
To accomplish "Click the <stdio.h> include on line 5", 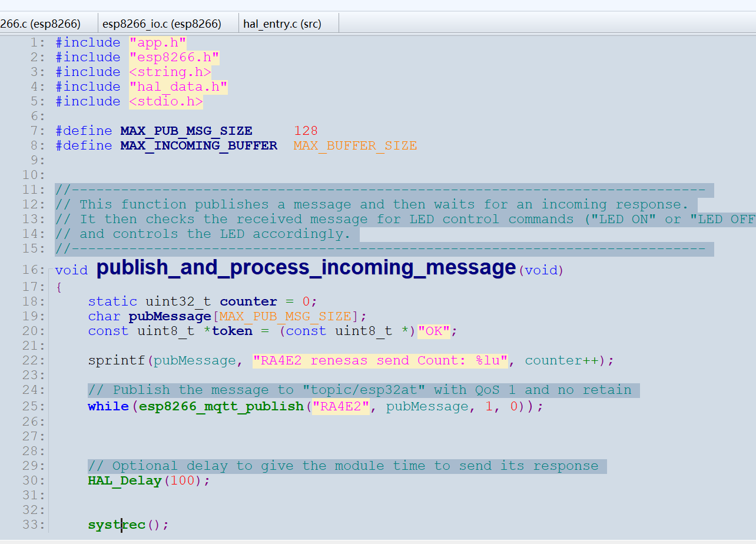I will coord(166,101).
